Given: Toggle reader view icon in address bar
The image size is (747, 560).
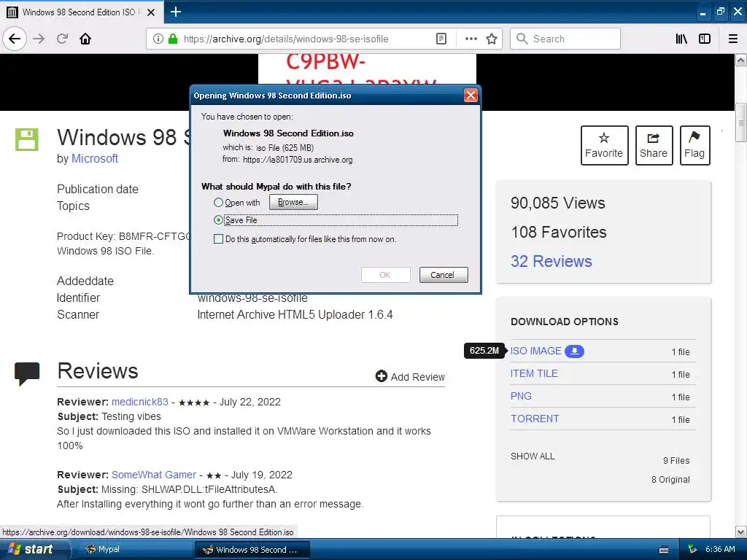Looking at the screenshot, I should (441, 39).
